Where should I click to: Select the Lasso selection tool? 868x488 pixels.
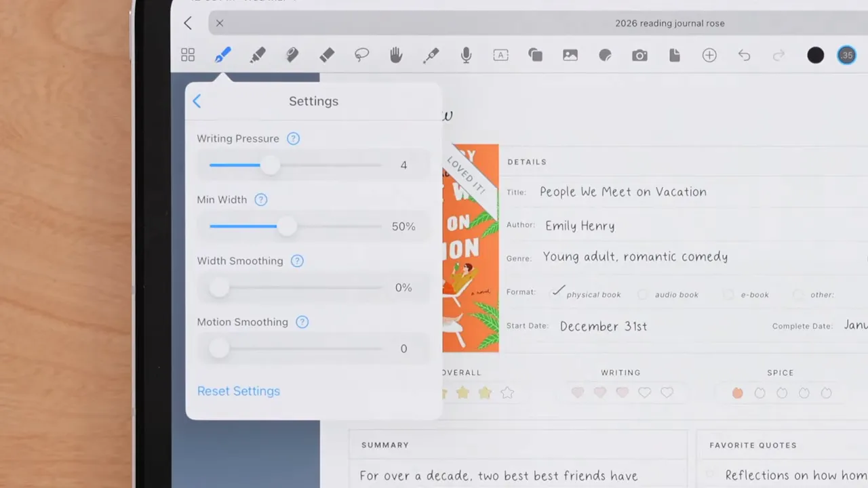tap(361, 56)
